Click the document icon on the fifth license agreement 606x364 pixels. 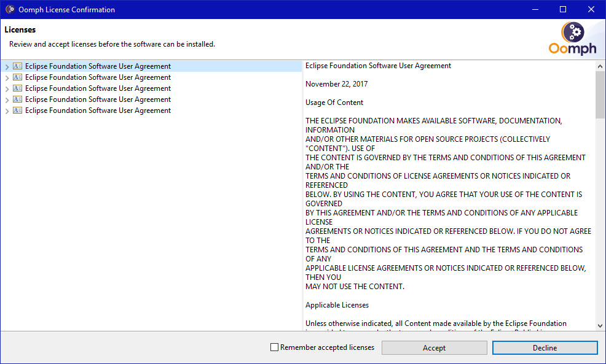17,110
